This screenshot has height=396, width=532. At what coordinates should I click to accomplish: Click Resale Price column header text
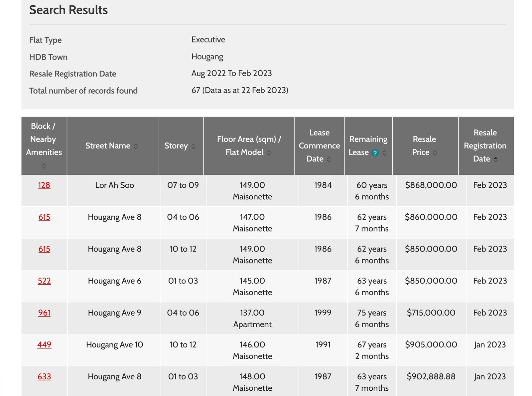click(424, 146)
